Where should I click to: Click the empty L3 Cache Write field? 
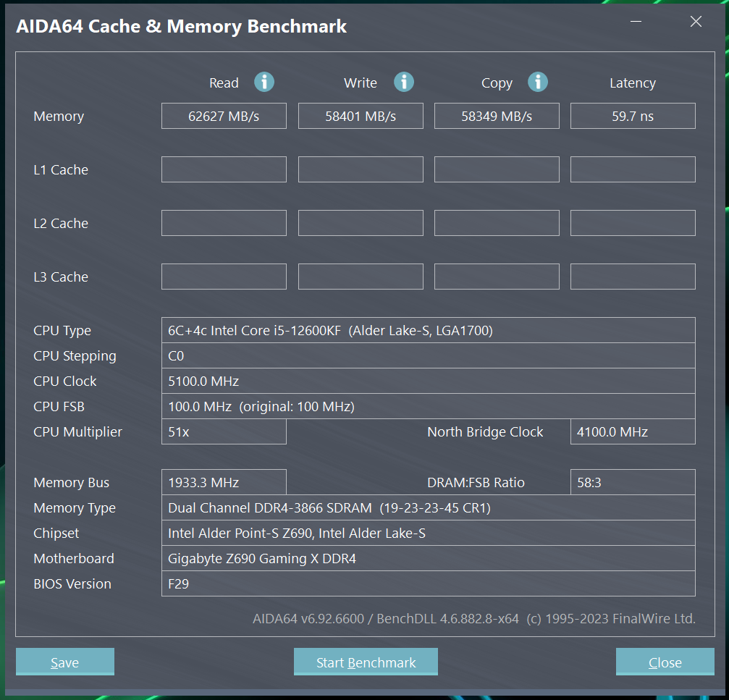click(361, 277)
